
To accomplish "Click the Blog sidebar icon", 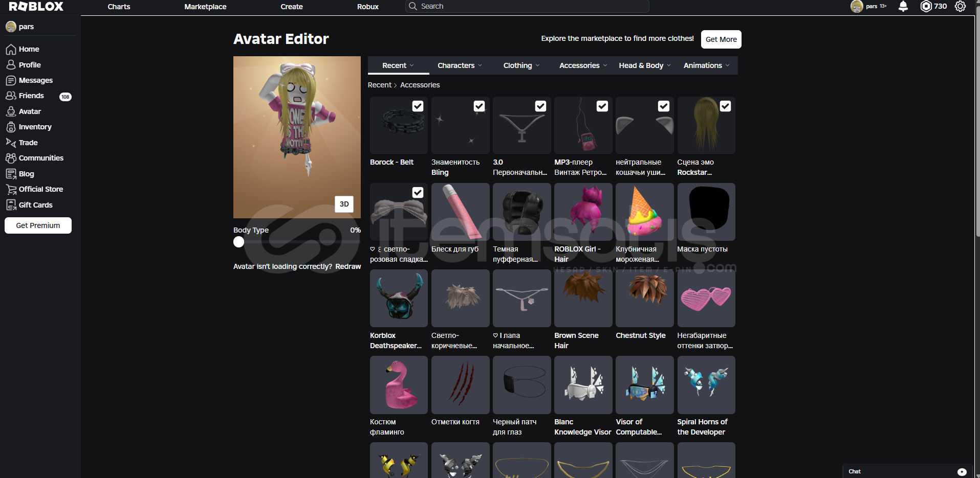I will point(11,174).
